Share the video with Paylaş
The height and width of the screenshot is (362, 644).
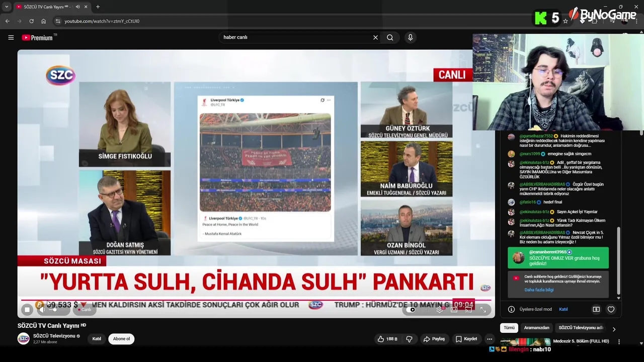pos(434,339)
